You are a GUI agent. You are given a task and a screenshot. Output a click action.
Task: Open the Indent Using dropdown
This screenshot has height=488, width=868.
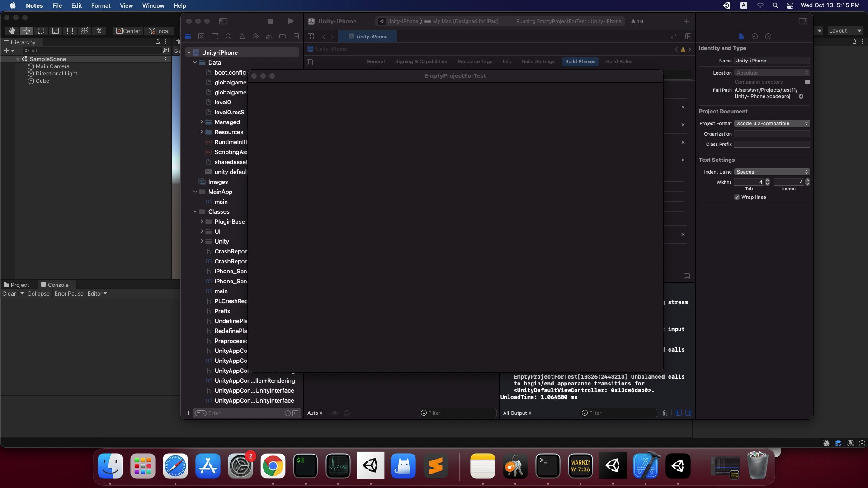(x=772, y=172)
